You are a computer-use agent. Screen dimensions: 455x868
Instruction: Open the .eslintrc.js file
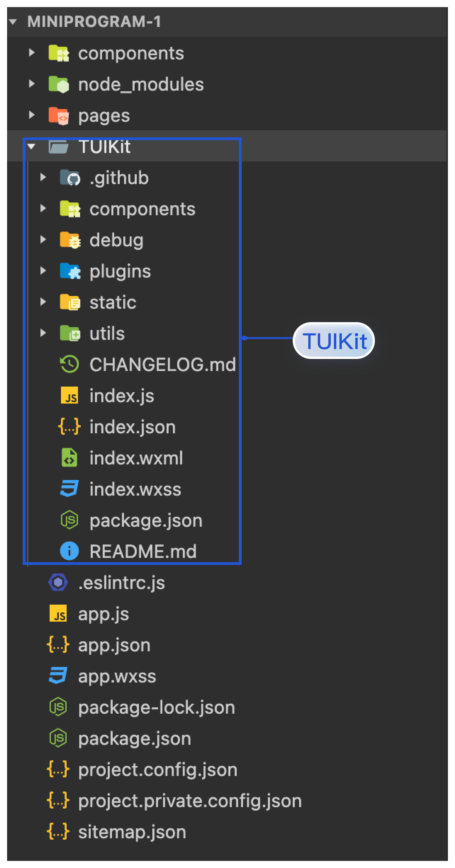pyautogui.click(x=122, y=583)
